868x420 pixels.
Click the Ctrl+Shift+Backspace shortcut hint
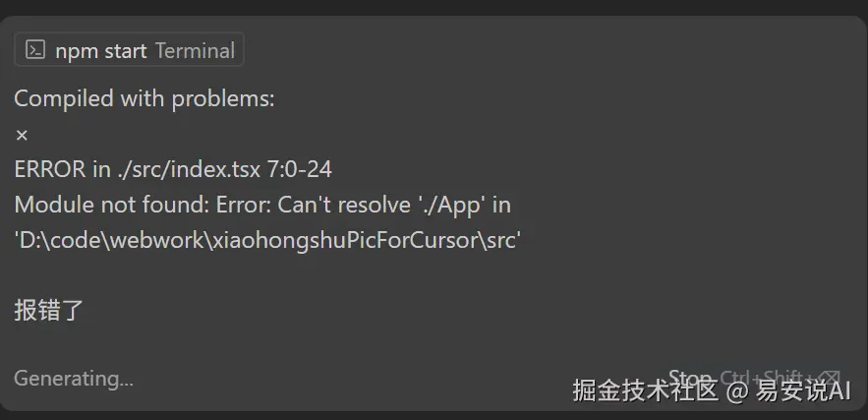click(781, 379)
